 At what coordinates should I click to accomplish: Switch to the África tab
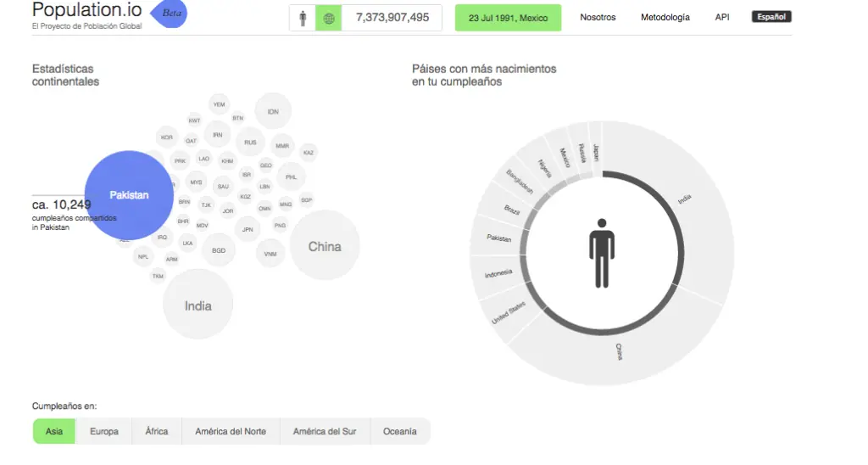click(157, 431)
